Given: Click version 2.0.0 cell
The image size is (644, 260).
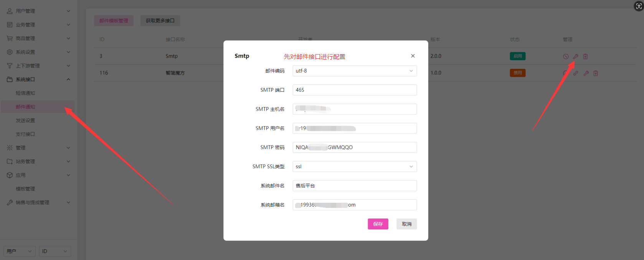Looking at the screenshot, I should [x=436, y=56].
